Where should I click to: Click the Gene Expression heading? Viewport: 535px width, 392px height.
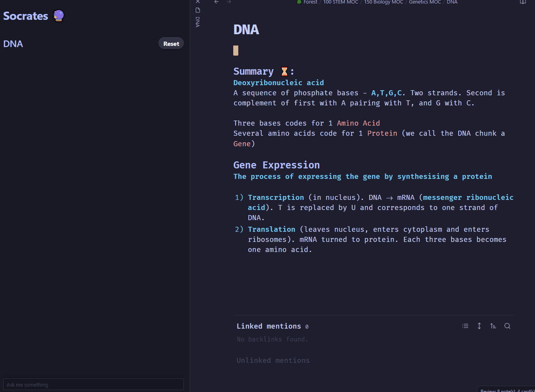(276, 165)
